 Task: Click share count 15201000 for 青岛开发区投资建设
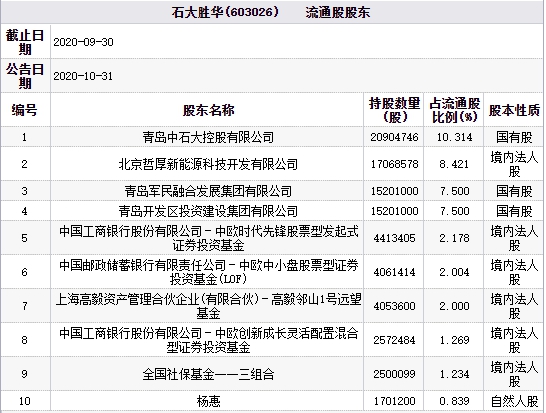coord(394,211)
